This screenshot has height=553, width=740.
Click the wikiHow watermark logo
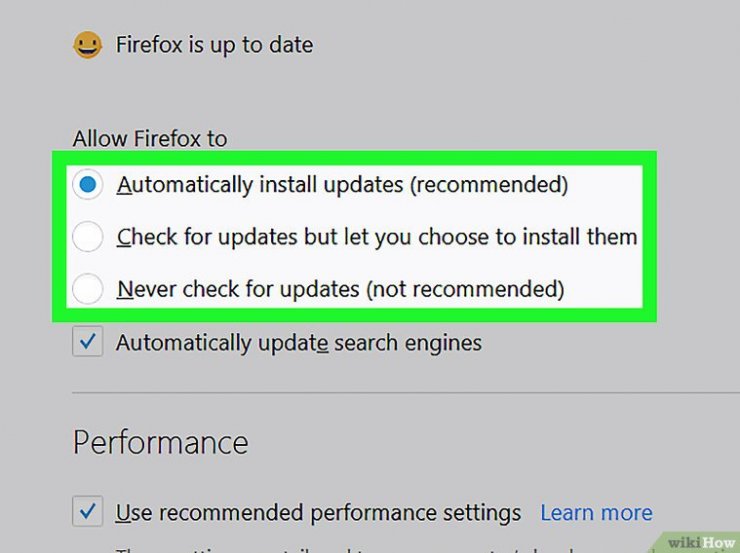701,543
